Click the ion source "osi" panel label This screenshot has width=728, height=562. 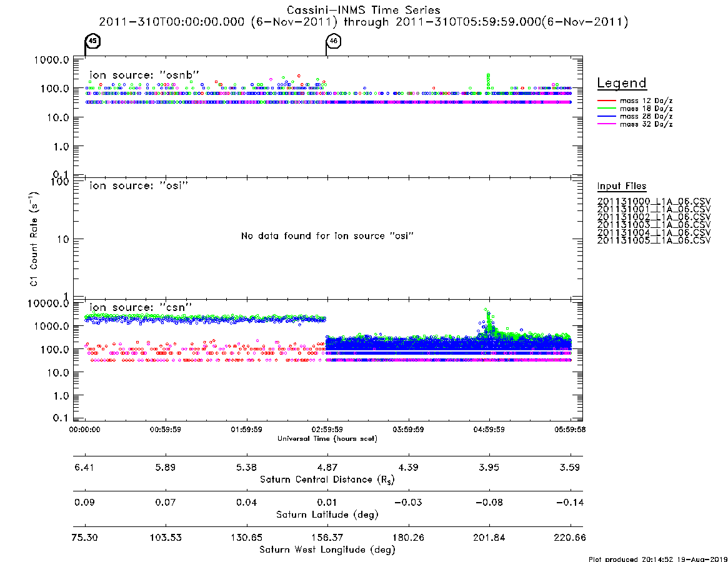click(x=139, y=185)
